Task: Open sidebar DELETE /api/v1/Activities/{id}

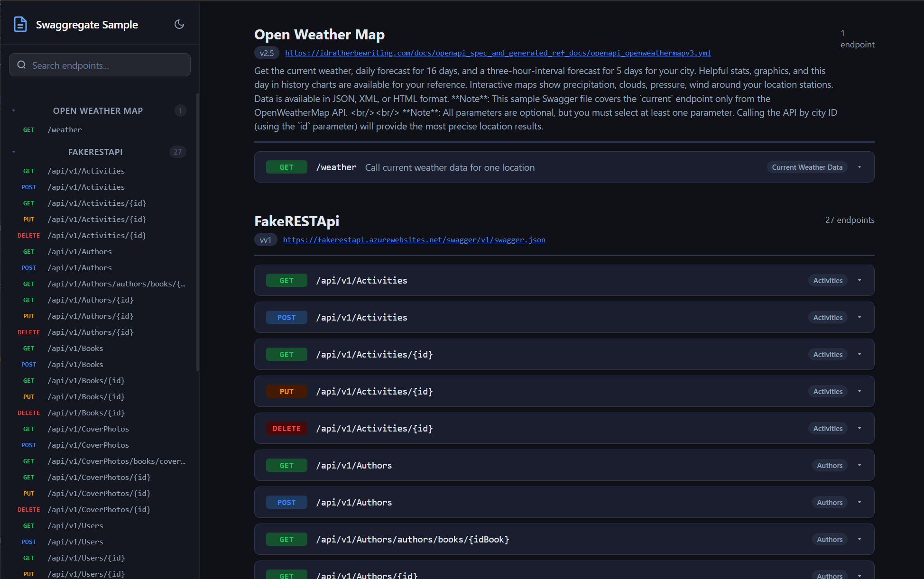Action: tap(100, 235)
